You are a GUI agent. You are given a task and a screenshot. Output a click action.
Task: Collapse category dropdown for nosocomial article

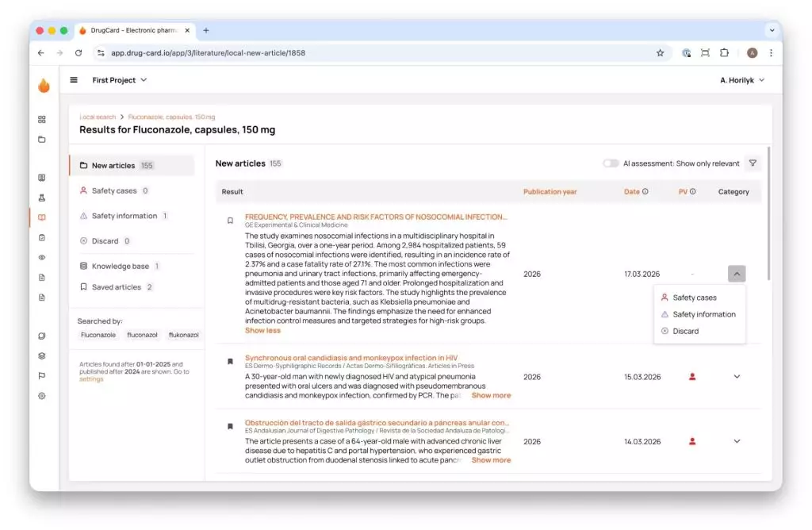(737, 274)
